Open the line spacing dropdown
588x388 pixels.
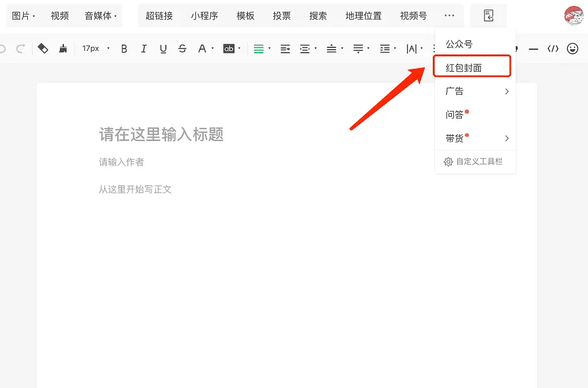385,48
